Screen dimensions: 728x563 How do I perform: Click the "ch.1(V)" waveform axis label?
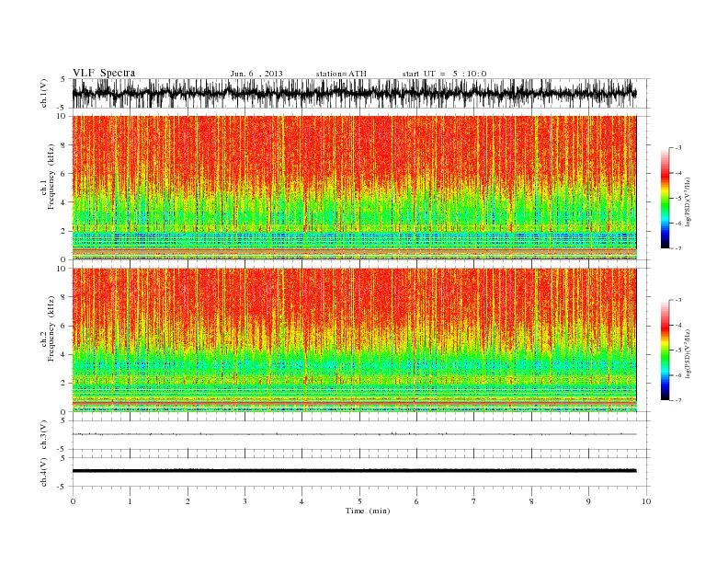[x=44, y=93]
